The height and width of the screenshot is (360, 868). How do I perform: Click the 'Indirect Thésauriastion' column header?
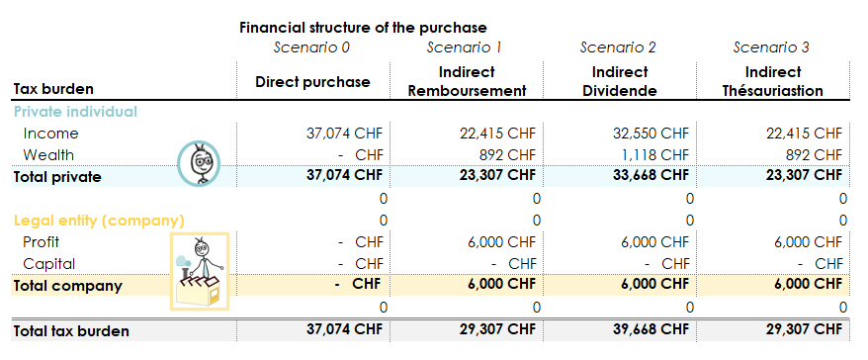(x=773, y=81)
